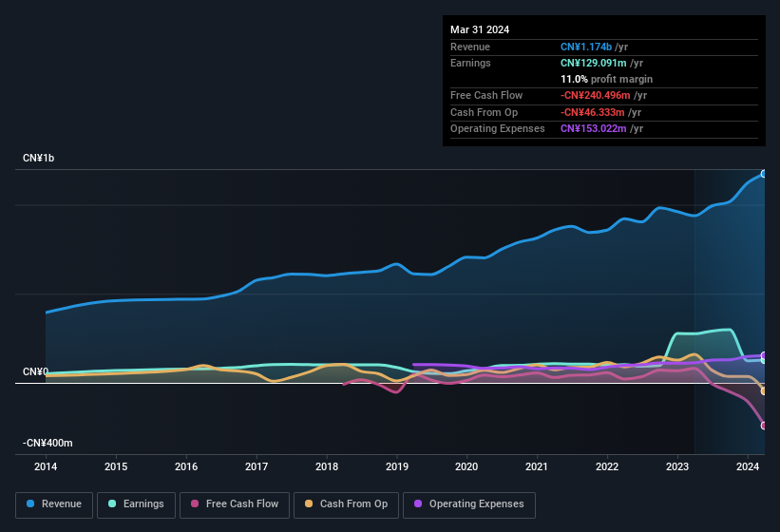Click the Revenue line's endpoint marker
The width and height of the screenshot is (780, 532).
[763, 174]
